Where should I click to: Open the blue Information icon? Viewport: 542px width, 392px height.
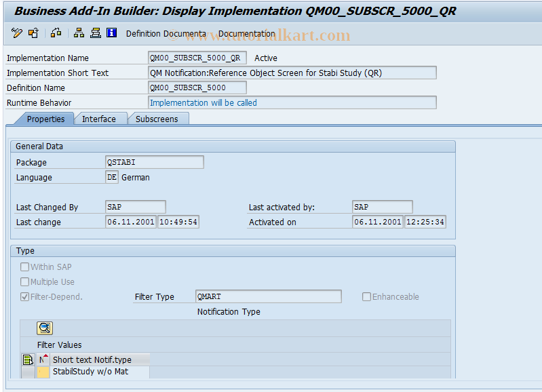[x=112, y=33]
